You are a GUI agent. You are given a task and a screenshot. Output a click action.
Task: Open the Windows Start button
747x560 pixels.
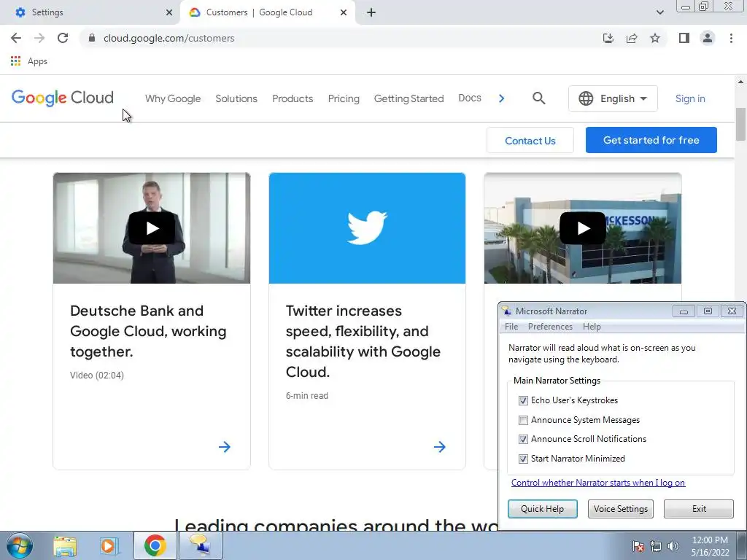coord(20,545)
